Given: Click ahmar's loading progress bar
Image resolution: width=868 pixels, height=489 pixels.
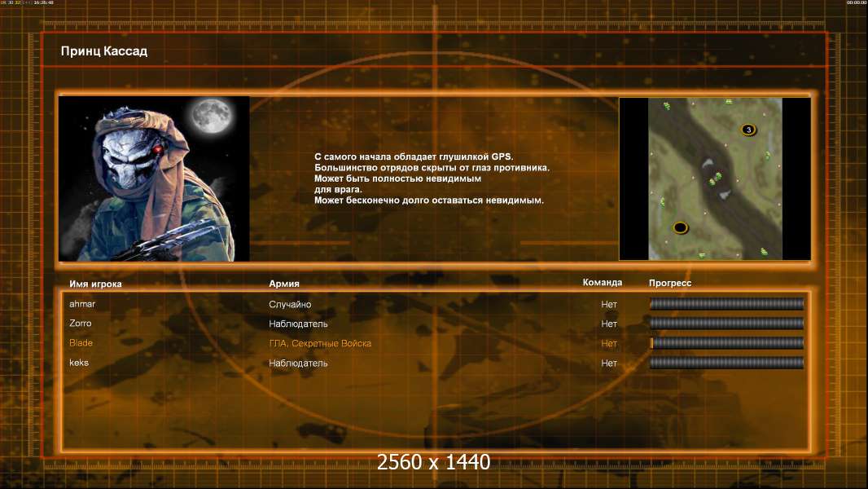Looking at the screenshot, I should (x=726, y=303).
